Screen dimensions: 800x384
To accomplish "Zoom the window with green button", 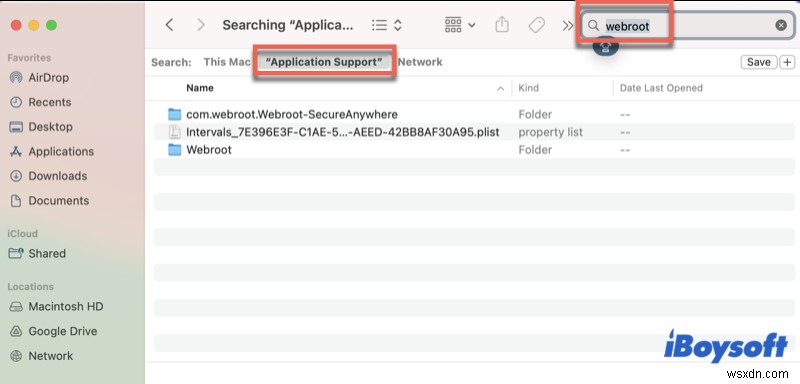I will 52,25.
